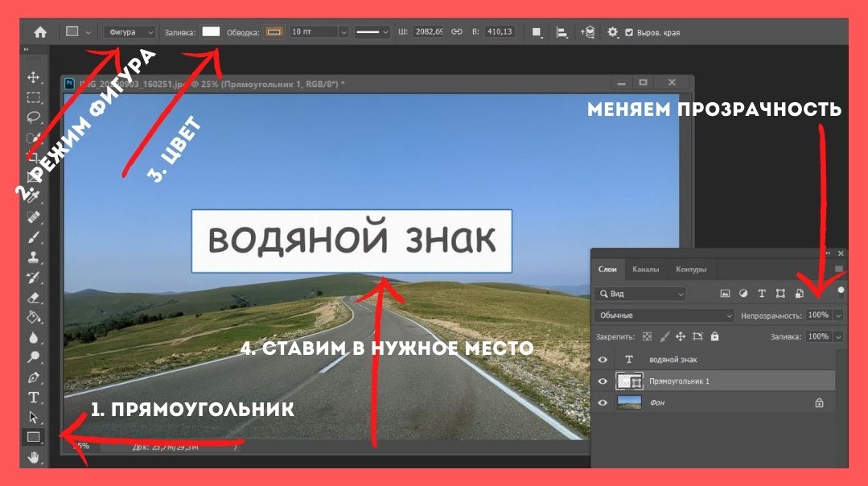Open the 'Непрозрачность' opacity dropdown arrow
Screen dimensions: 868x486
coord(839,315)
